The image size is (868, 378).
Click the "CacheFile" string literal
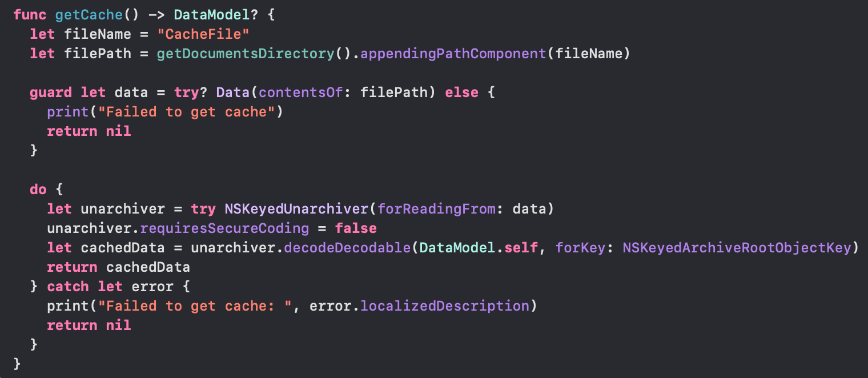pos(203,34)
